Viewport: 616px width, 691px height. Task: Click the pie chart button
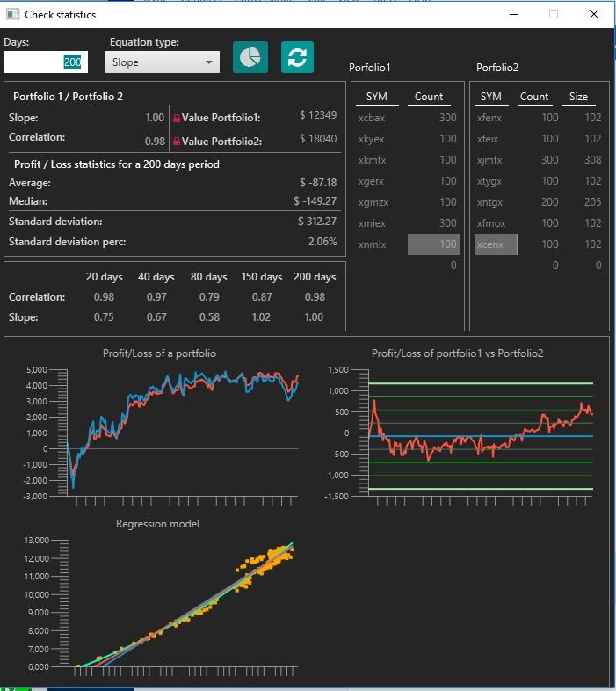coord(250,57)
